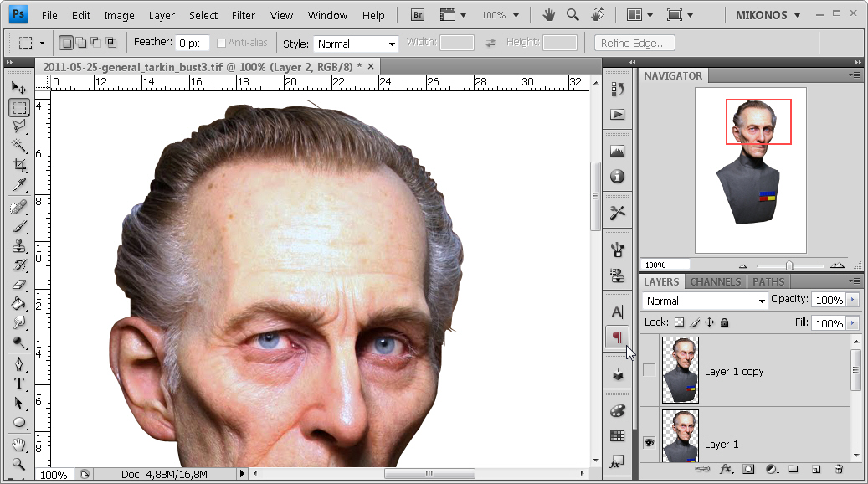Image resolution: width=868 pixels, height=484 pixels.
Task: Choose Add to selection mode button
Action: 81,43
